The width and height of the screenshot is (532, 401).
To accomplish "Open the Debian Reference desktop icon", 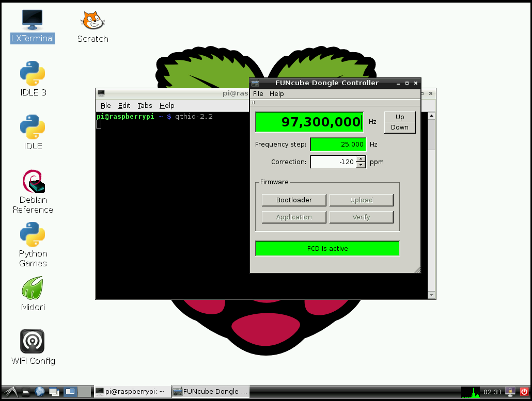I will 33,191.
